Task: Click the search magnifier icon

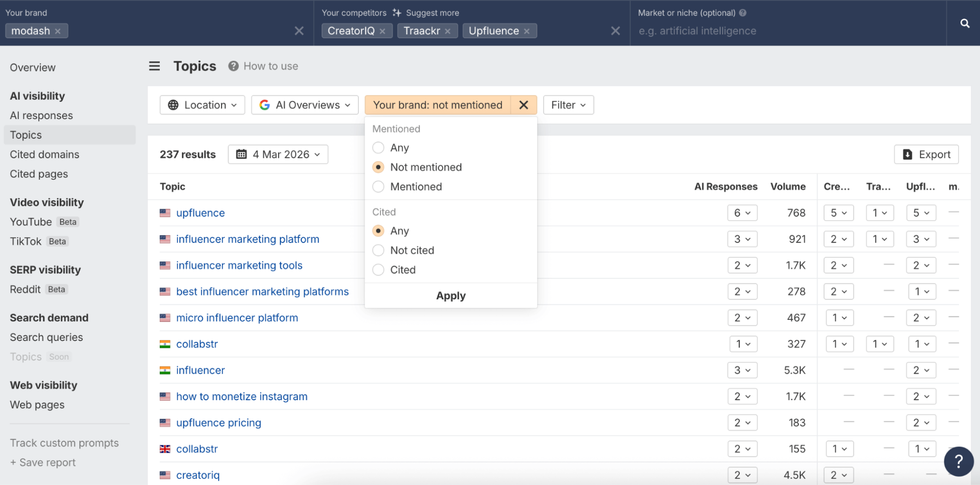Action: [x=964, y=23]
